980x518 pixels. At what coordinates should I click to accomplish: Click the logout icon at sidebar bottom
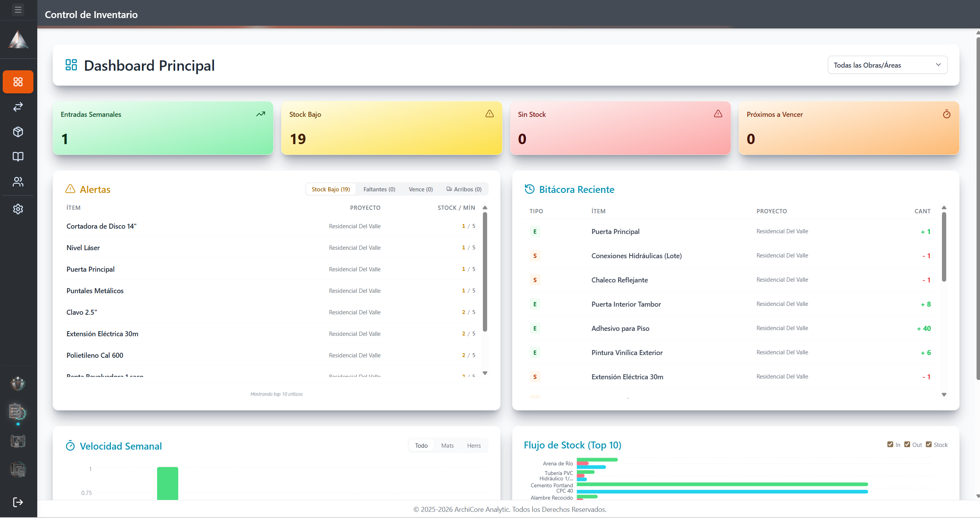(18, 502)
